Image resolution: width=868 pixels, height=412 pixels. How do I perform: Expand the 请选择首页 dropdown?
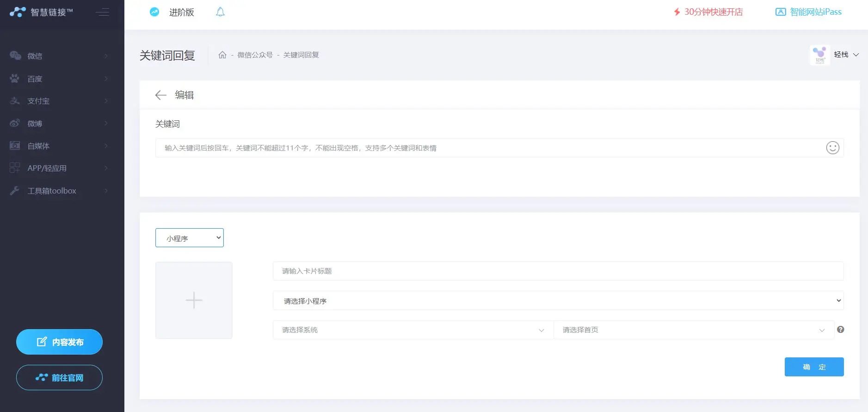[x=693, y=330]
